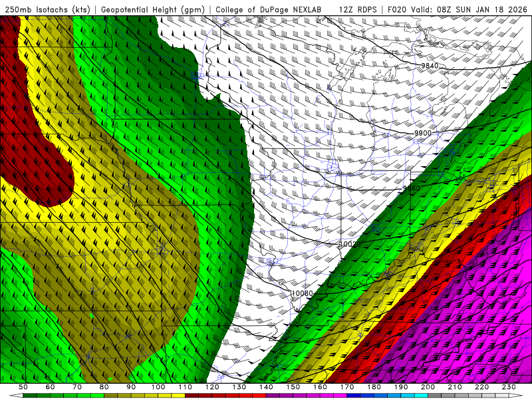532x399 pixels.
Task: Click the bright green 75-80 kt legend swatch
Action: coord(97,396)
